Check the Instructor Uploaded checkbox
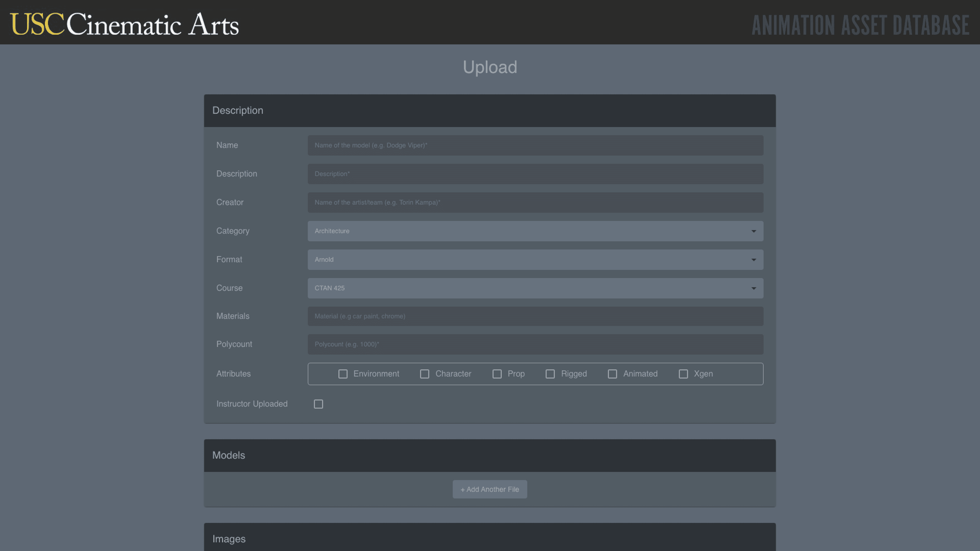The image size is (980, 551). tap(318, 404)
